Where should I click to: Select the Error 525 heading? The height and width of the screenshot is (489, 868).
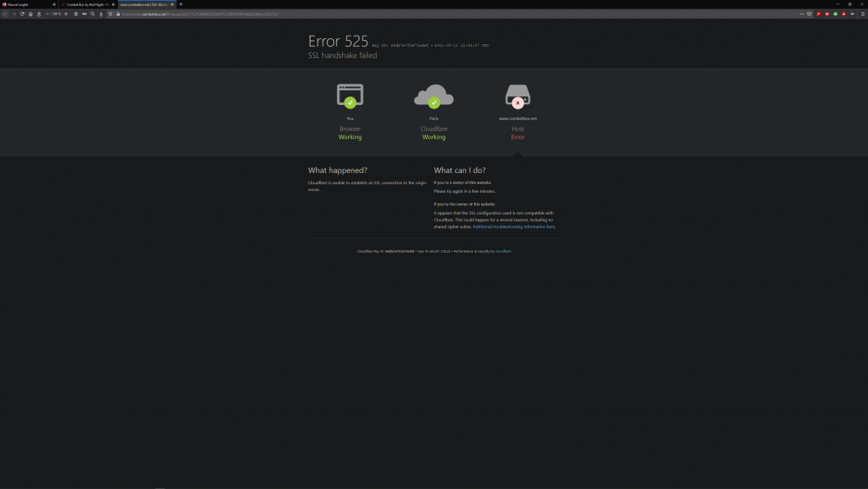click(x=339, y=41)
